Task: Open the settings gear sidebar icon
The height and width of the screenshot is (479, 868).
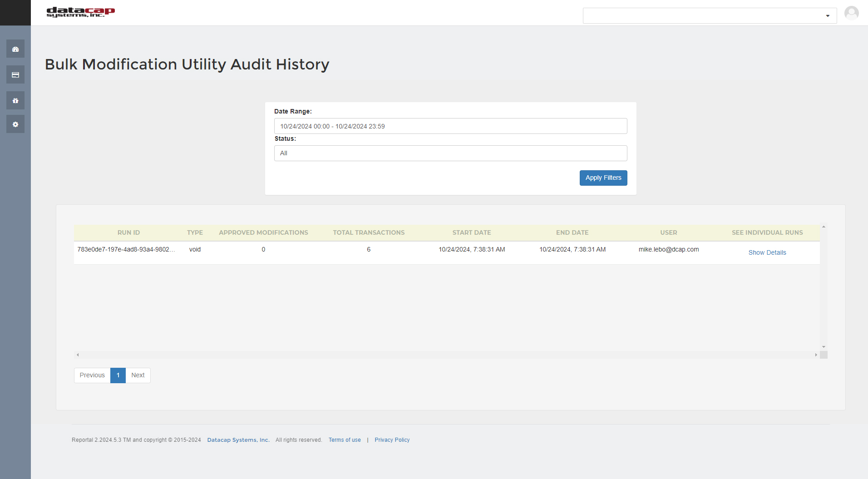Action: pos(15,124)
